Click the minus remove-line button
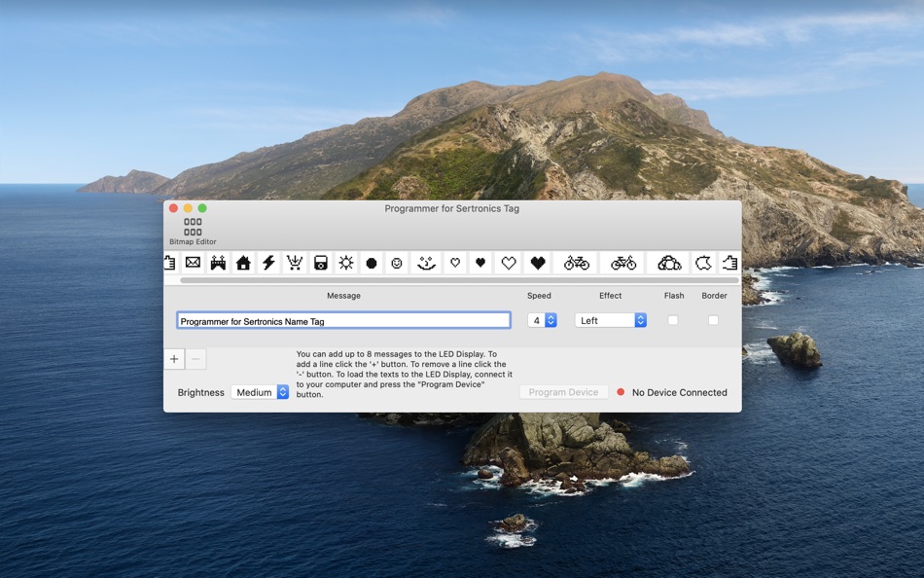Viewport: 924px width, 578px height. tap(195, 359)
